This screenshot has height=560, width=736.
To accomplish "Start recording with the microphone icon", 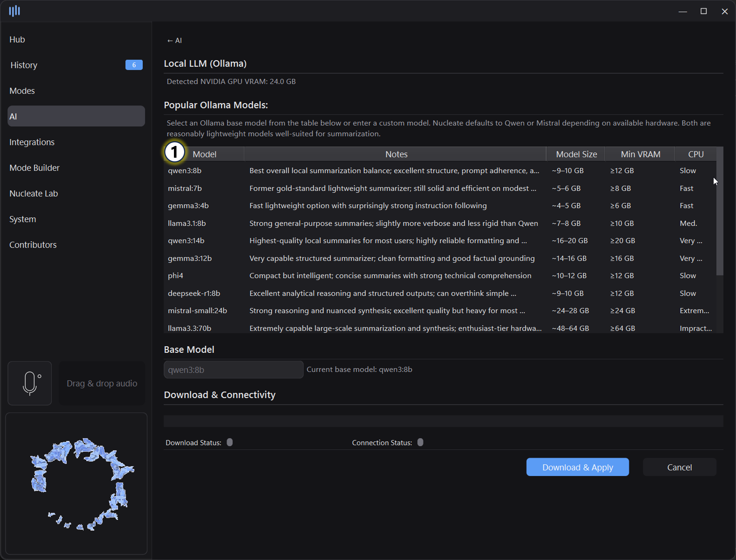I will pyautogui.click(x=30, y=383).
